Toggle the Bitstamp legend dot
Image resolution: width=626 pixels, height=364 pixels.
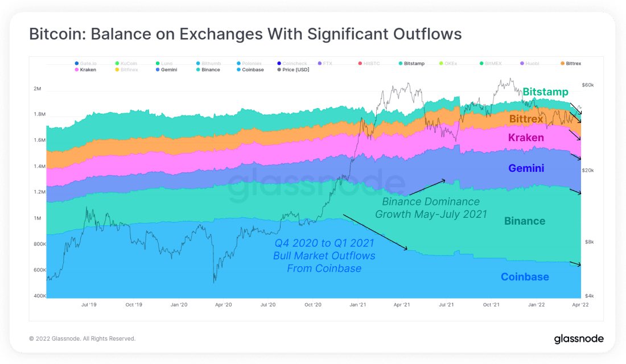pos(401,63)
